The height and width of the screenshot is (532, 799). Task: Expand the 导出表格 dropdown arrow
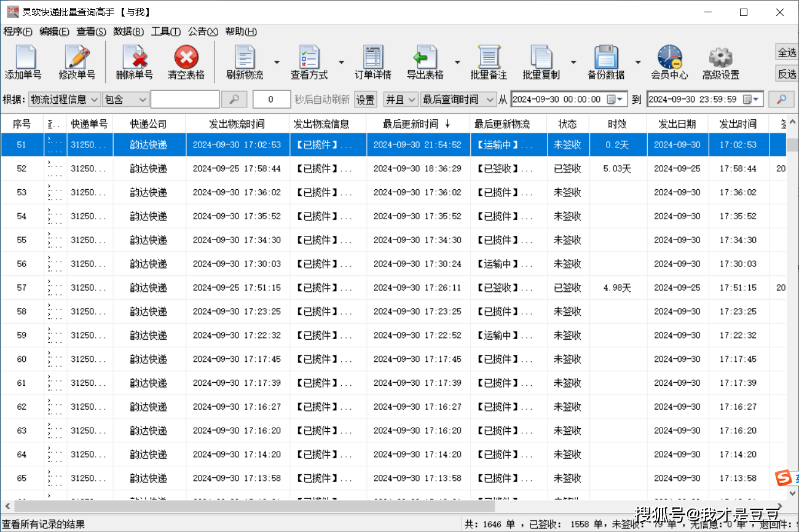pos(457,62)
